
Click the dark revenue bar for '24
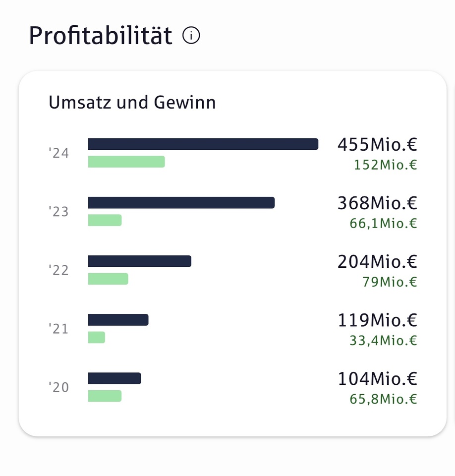click(x=203, y=144)
